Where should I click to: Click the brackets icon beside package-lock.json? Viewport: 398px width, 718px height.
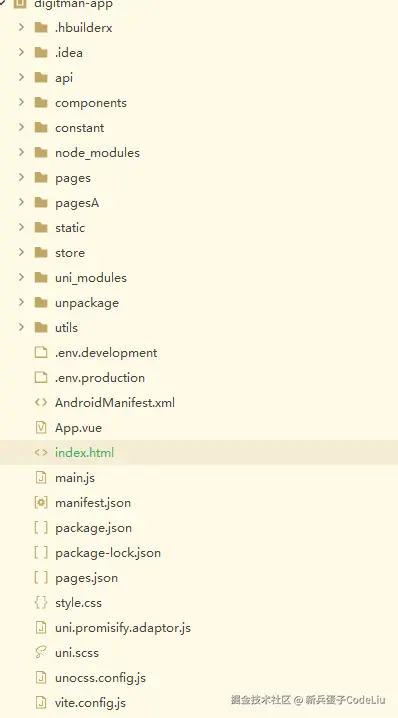[x=41, y=552]
